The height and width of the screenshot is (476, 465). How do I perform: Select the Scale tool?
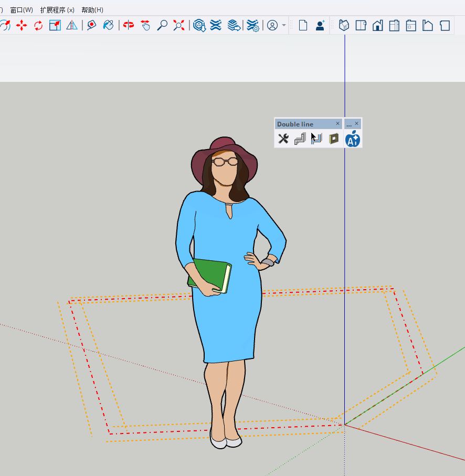55,25
